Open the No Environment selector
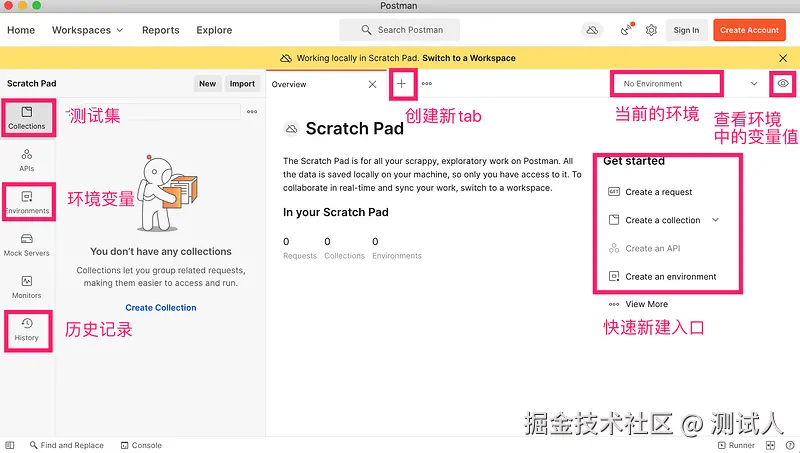The height and width of the screenshot is (453, 800). 666,84
